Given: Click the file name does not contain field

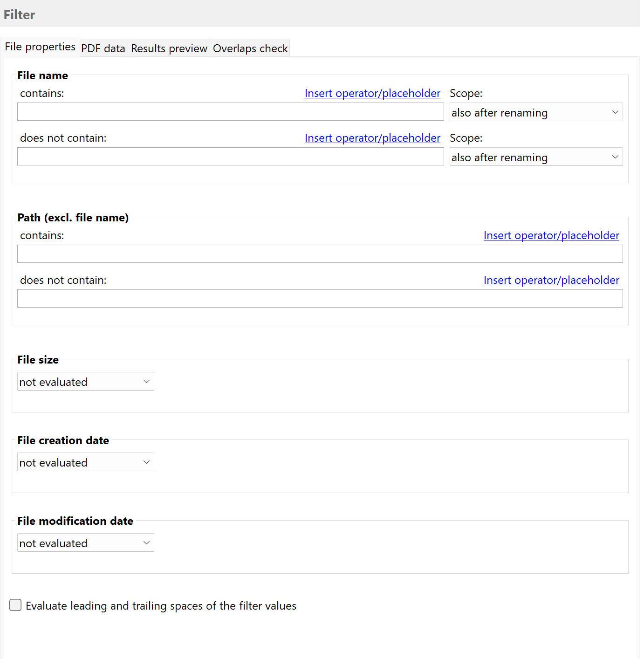Looking at the screenshot, I should (230, 156).
